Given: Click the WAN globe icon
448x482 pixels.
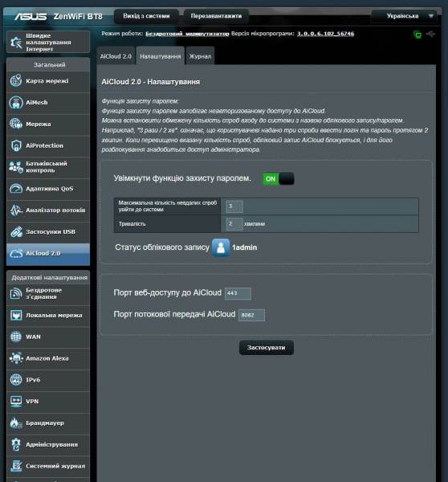Looking at the screenshot, I should click(16, 337).
